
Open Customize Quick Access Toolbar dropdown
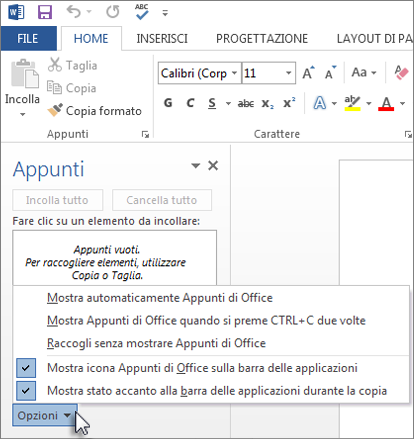tap(165, 13)
